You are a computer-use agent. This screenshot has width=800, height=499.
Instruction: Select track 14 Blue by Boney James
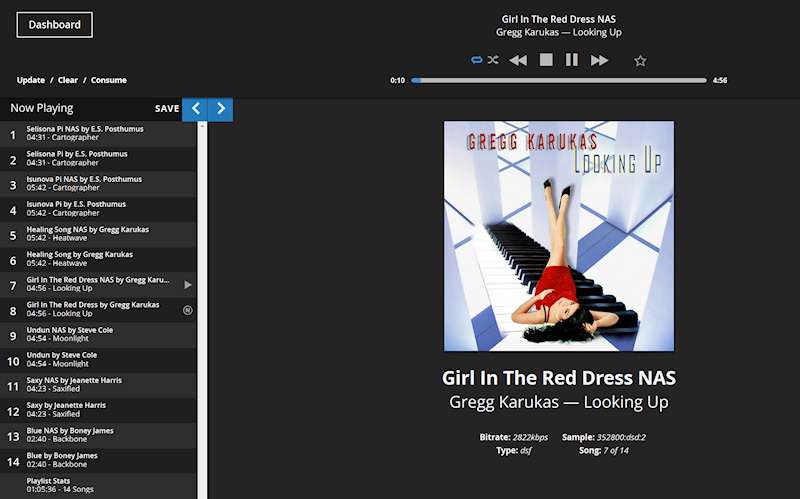click(x=98, y=460)
